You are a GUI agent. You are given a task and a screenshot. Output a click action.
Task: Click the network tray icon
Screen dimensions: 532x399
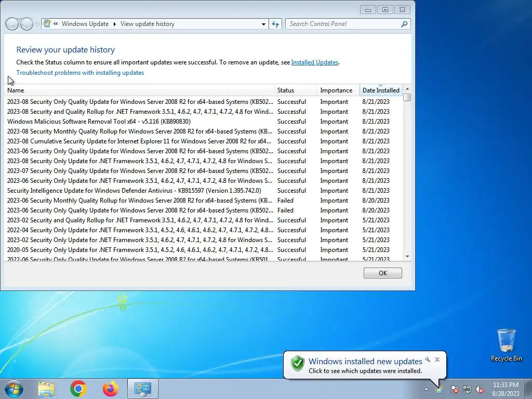(467, 389)
